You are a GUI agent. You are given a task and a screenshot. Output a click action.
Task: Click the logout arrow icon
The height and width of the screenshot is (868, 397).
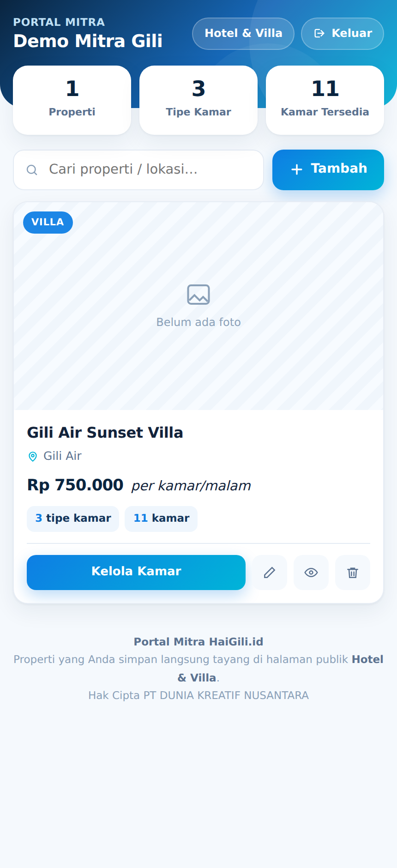319,33
